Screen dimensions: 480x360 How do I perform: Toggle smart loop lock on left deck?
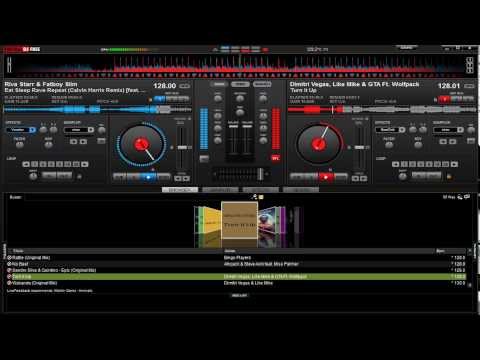pyautogui.click(x=79, y=177)
